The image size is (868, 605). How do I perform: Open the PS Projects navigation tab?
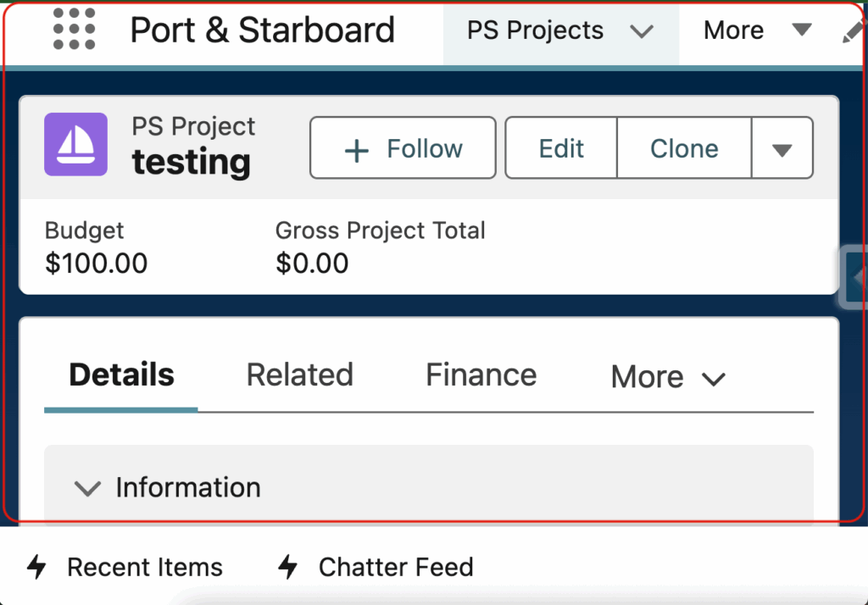535,31
